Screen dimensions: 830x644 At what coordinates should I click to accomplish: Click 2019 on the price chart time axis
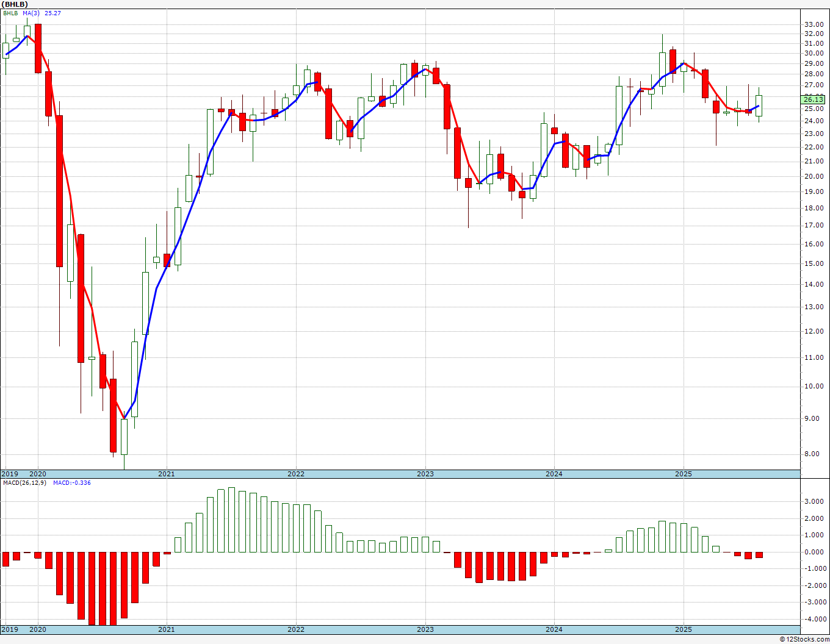(x=10, y=474)
